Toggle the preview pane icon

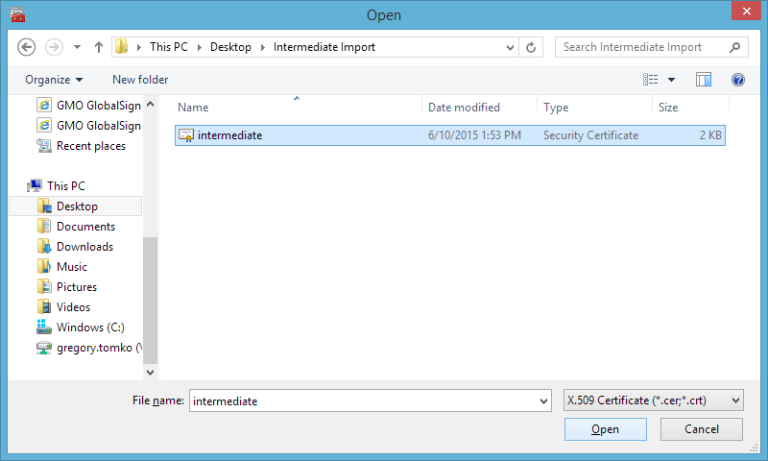click(x=704, y=79)
